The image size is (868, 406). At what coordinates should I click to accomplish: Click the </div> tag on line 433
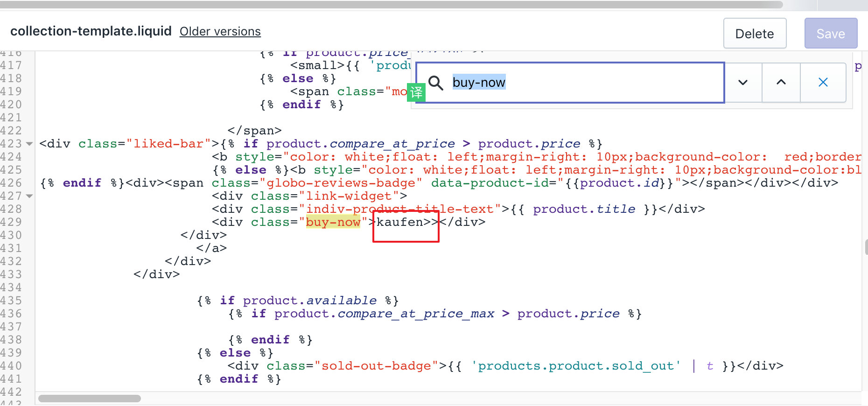coord(157,274)
